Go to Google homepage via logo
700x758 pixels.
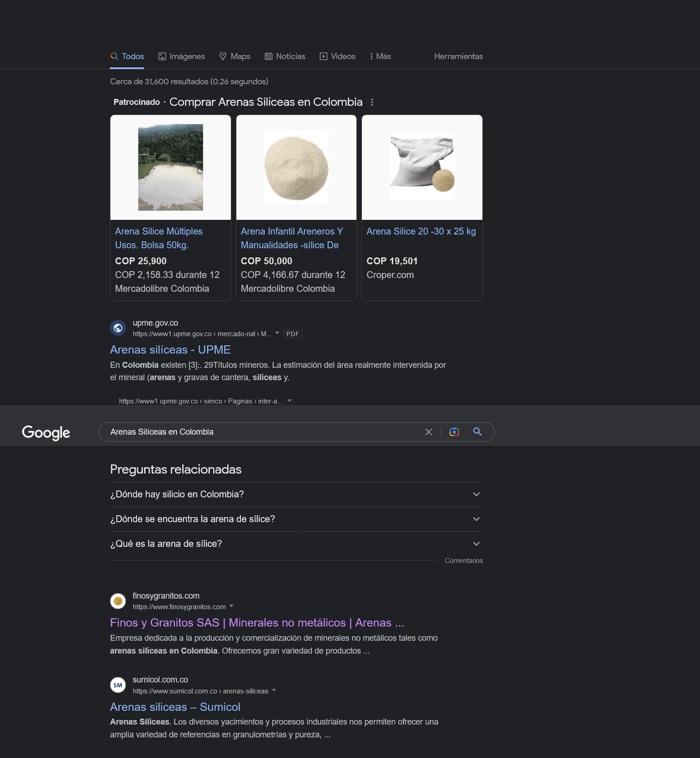coord(46,432)
